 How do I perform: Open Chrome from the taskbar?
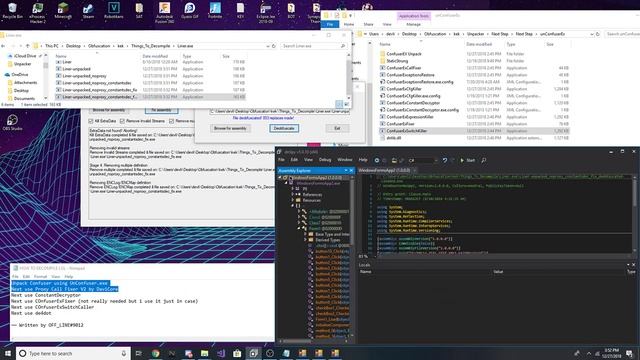(x=156, y=353)
